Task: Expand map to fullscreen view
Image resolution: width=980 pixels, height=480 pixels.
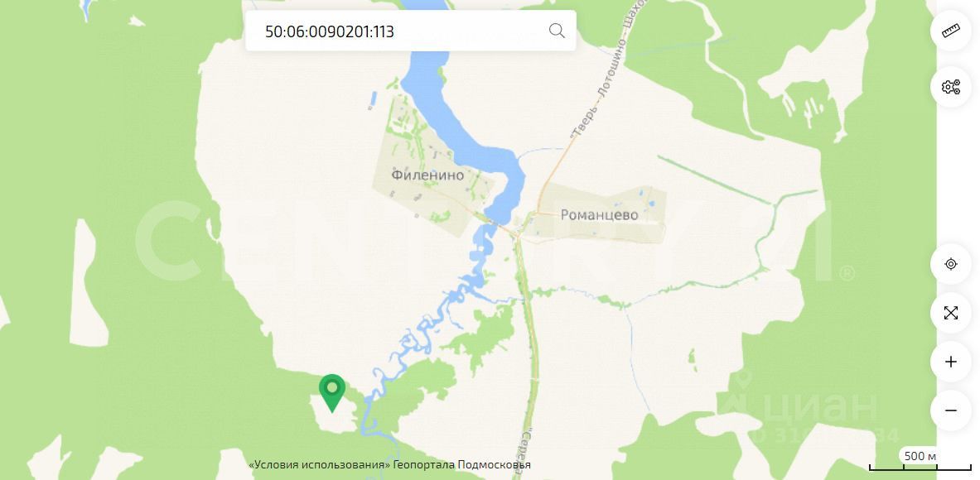Action: click(951, 313)
